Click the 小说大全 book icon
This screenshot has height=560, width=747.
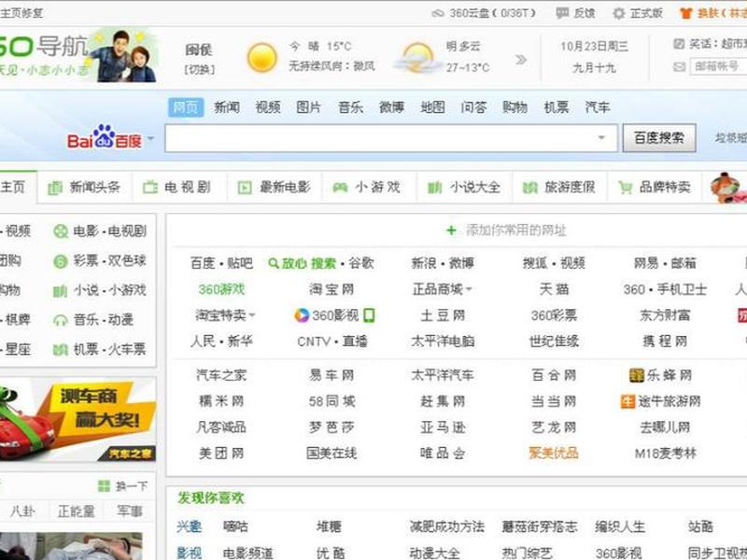click(x=434, y=188)
